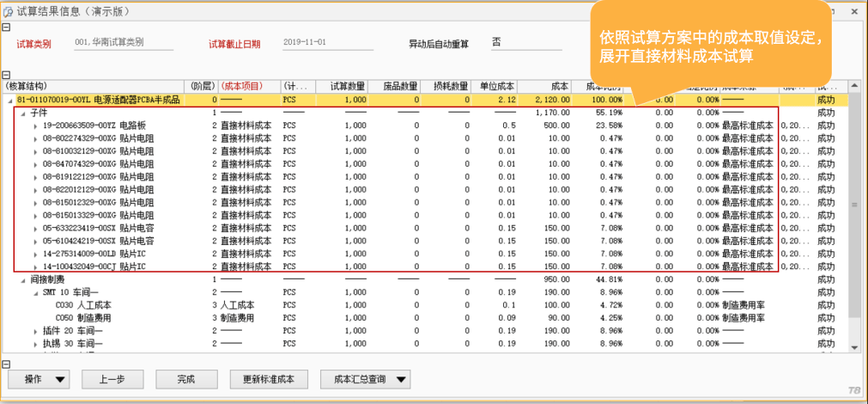868x404 pixels.
Task: Collapse the top header section toggle
Action: click(x=6, y=28)
